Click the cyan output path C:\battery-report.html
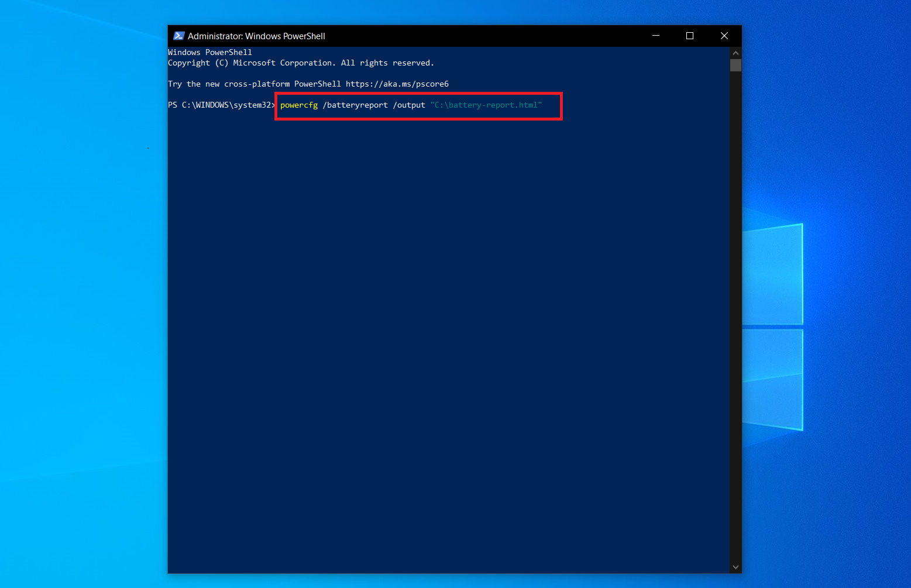This screenshot has width=911, height=588. (x=486, y=105)
